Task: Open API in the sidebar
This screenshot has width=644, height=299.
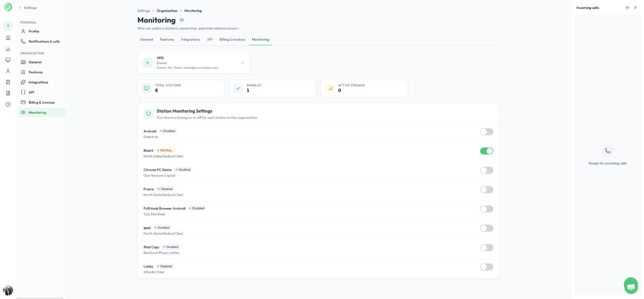Action: click(x=41, y=93)
